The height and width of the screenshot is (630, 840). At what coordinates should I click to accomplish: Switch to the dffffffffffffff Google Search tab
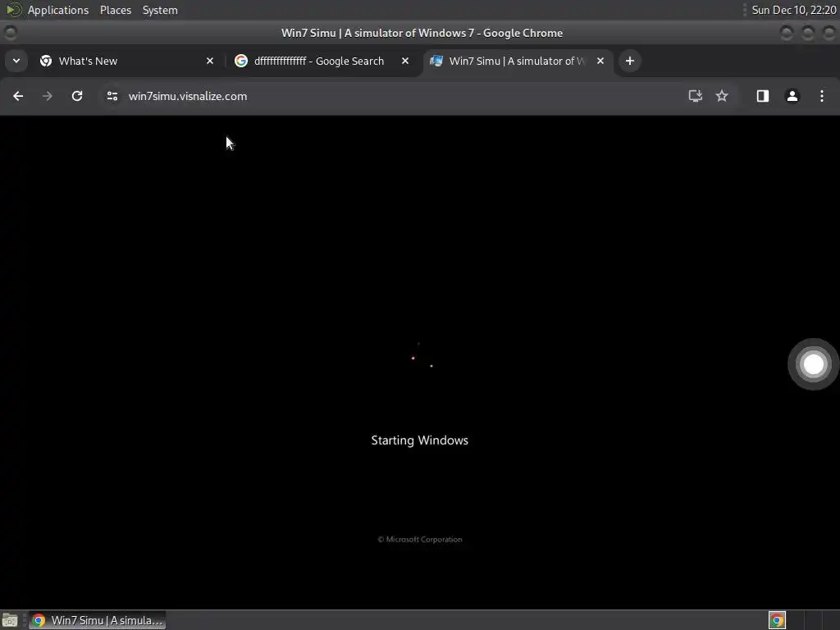[322, 61]
